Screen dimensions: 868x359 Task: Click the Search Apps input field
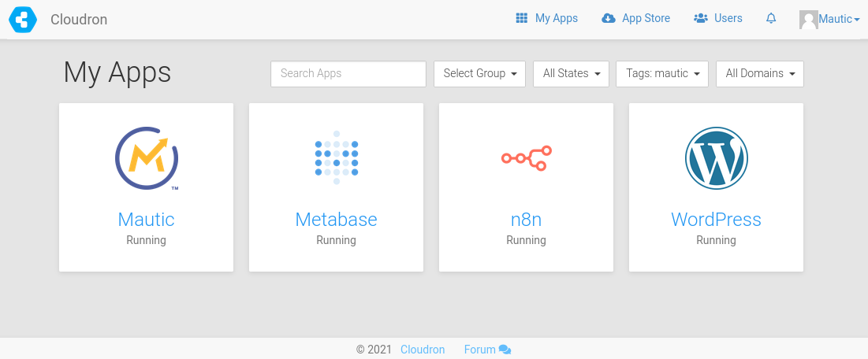click(348, 73)
